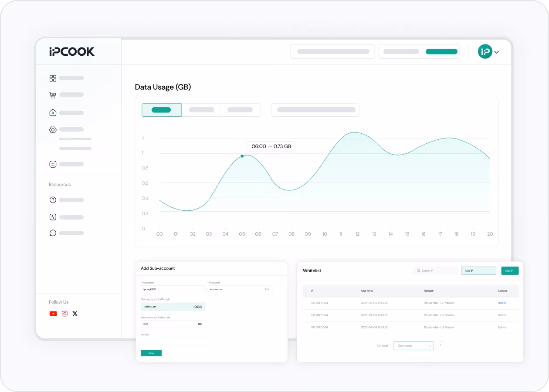549x392 pixels.
Task: Switch to the second chart period tab
Action: point(201,110)
